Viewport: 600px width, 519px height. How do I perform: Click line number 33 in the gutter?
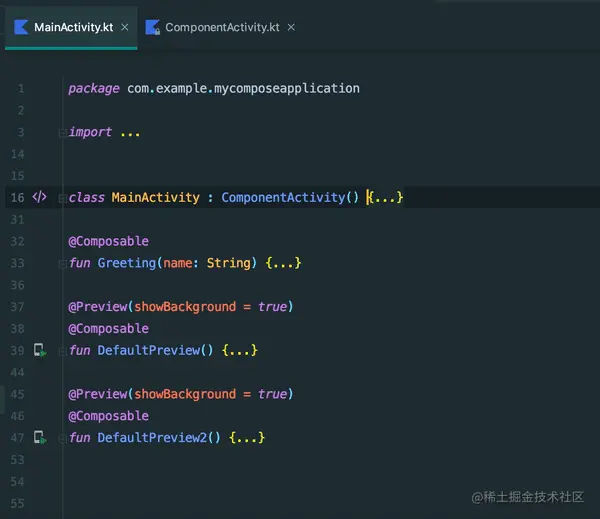click(x=17, y=263)
